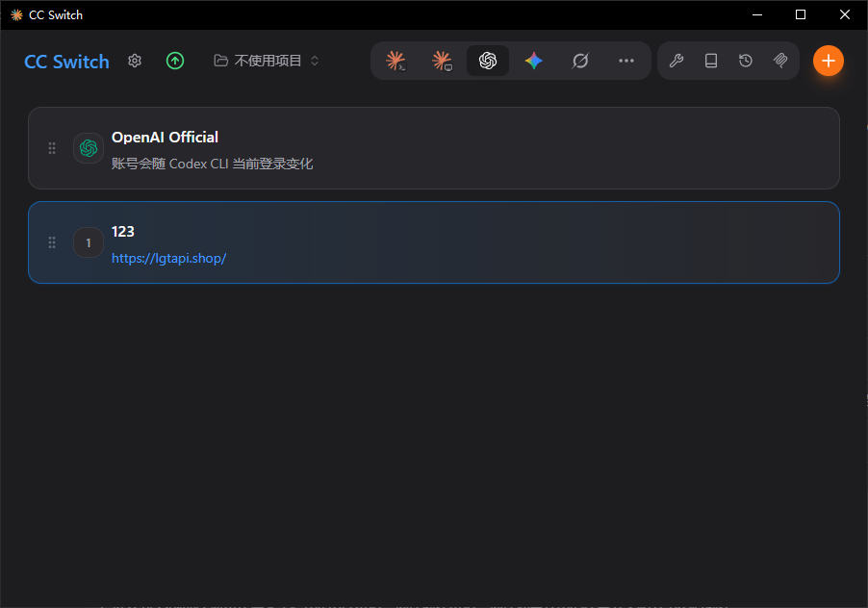This screenshot has height=608, width=868.
Task: Grab the drag handle of OpenAI Official
Action: (x=51, y=148)
